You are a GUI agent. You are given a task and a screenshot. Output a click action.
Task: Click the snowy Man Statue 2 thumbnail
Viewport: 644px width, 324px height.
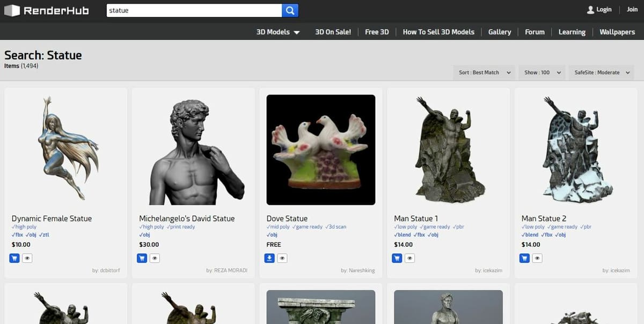[576, 150]
